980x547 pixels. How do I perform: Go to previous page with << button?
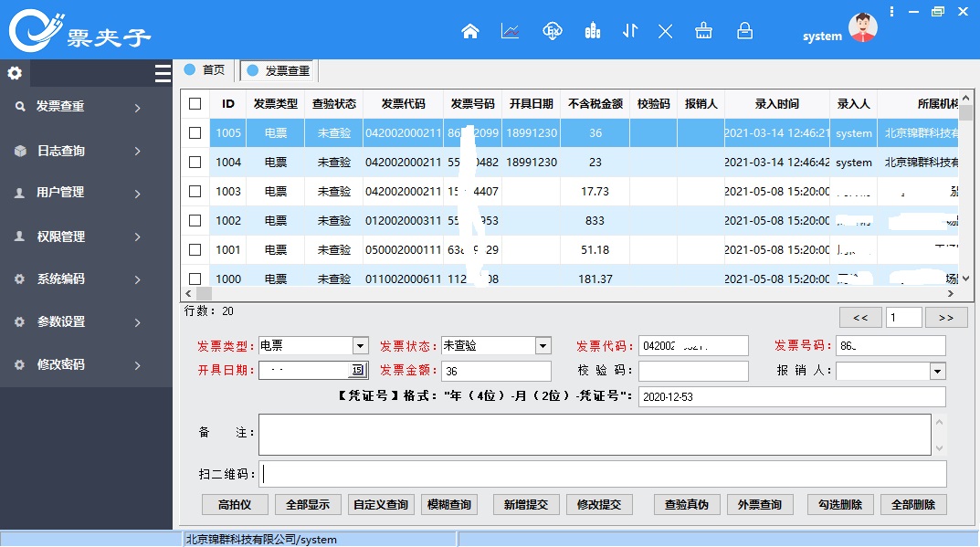(x=860, y=318)
